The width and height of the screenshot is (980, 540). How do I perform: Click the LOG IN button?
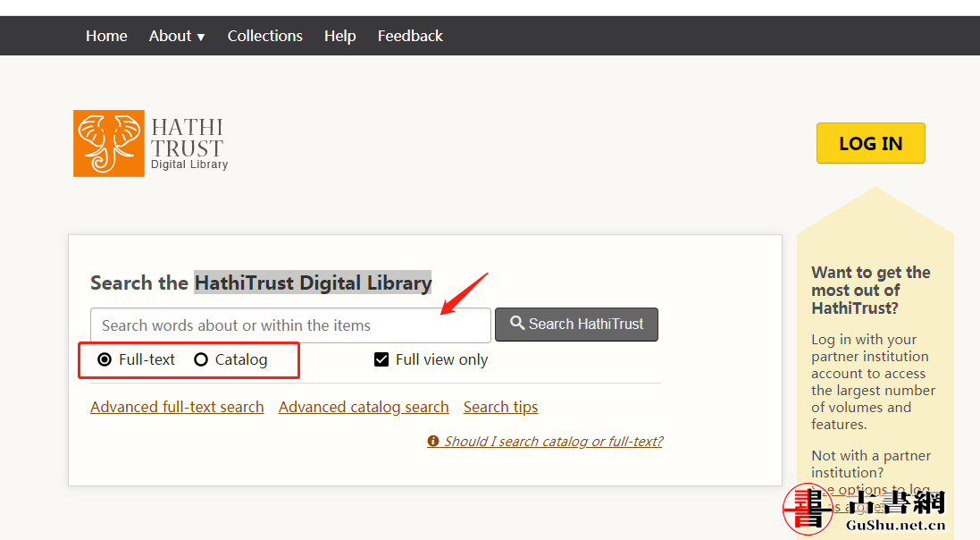[871, 143]
